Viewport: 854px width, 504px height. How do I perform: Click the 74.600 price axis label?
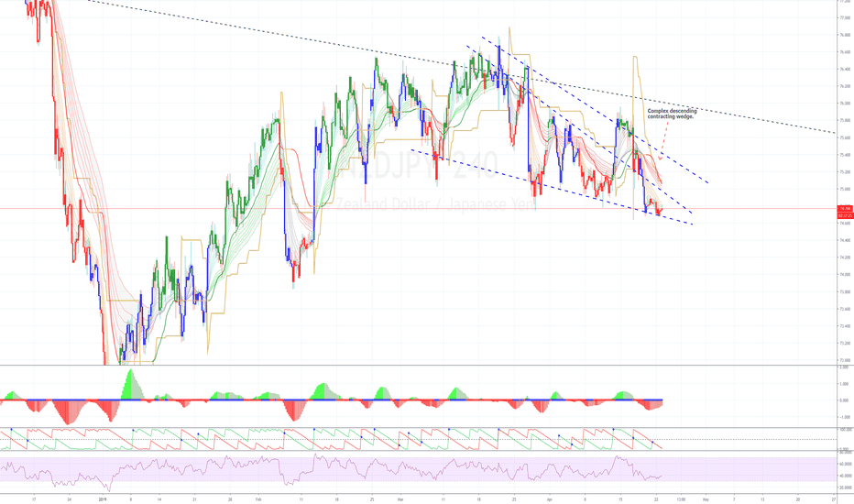click(846, 224)
